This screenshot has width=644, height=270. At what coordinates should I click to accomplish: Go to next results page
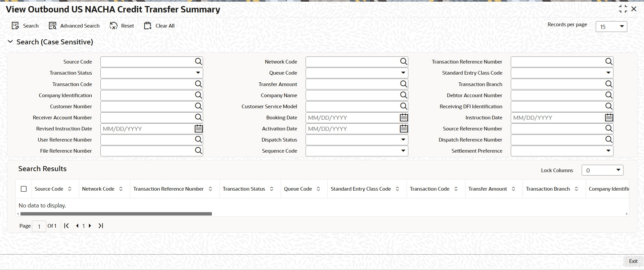[x=90, y=226]
